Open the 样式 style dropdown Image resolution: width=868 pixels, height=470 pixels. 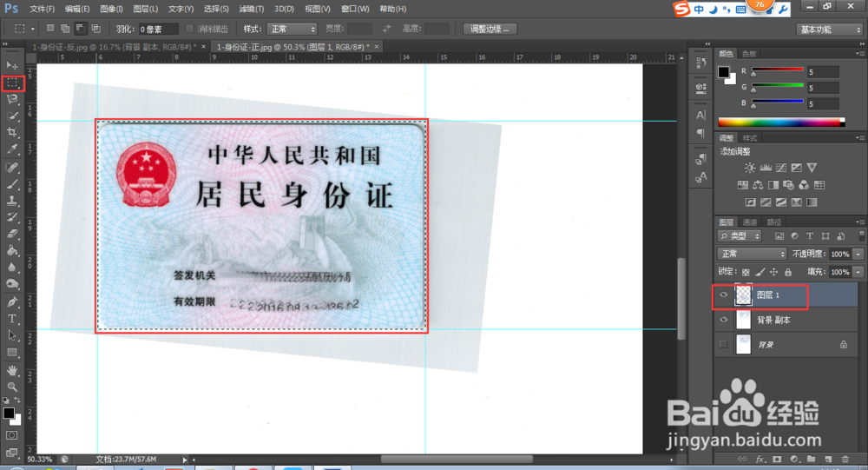tap(292, 29)
